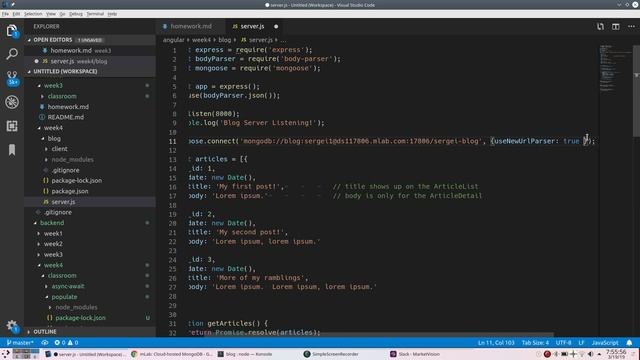
Task: Click the volume tray icon
Action: [x=590, y=354]
